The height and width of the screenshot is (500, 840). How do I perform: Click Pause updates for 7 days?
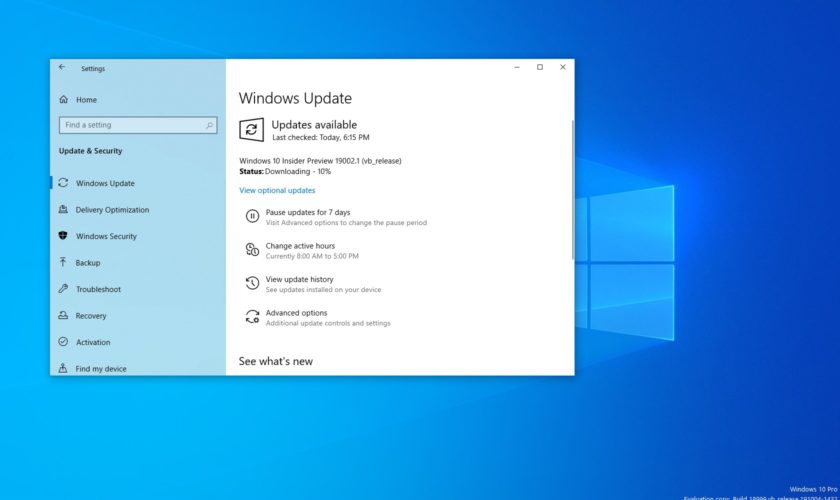(308, 212)
